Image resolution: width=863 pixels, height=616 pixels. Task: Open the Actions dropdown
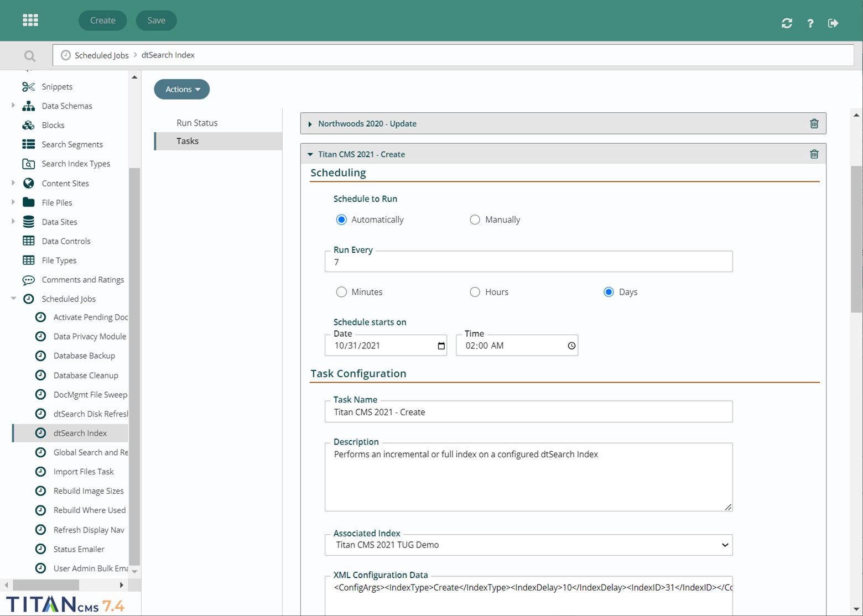pyautogui.click(x=182, y=90)
